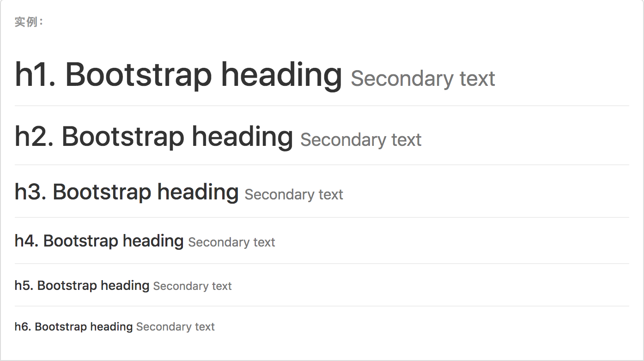
Task: Click the h4. Bootstrap heading text
Action: point(99,241)
